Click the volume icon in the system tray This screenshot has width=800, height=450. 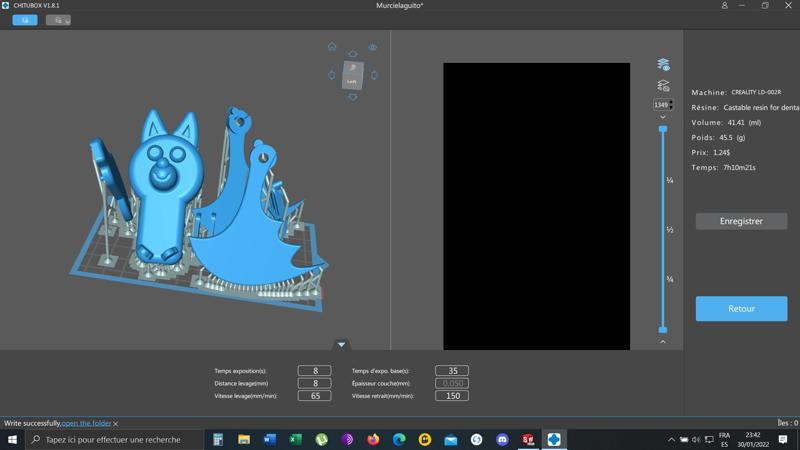[696, 439]
